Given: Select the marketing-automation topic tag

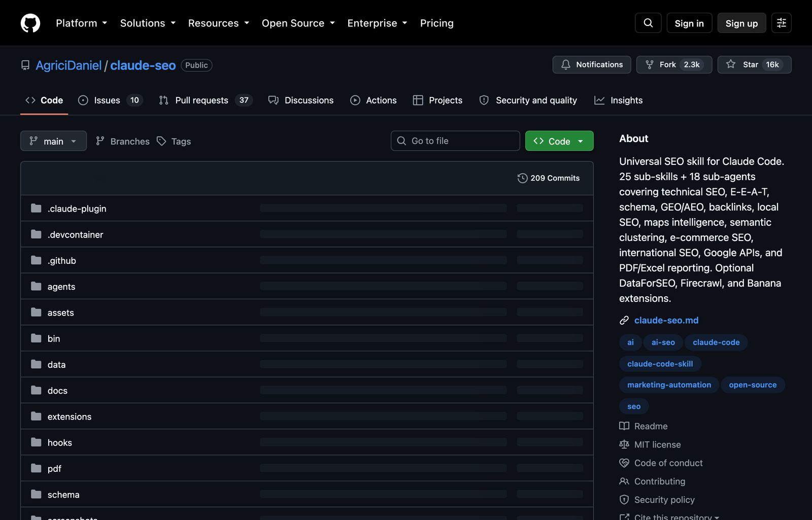Looking at the screenshot, I should coord(669,385).
